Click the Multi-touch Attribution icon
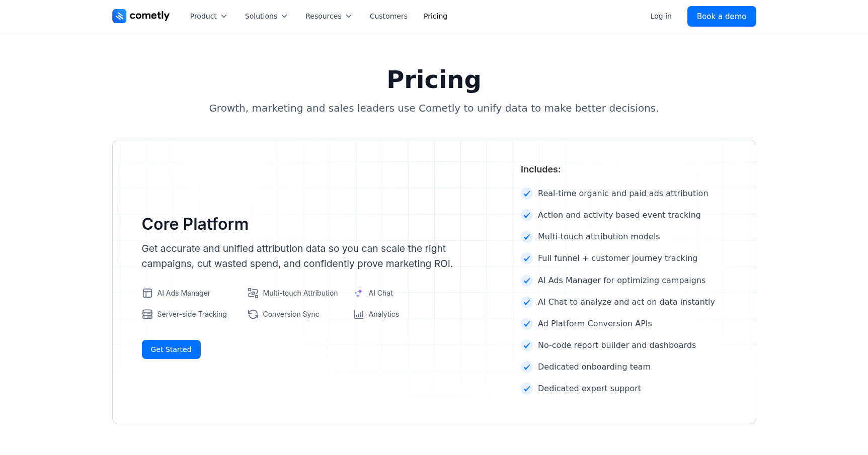Viewport: 868px width, 455px height. (x=253, y=293)
